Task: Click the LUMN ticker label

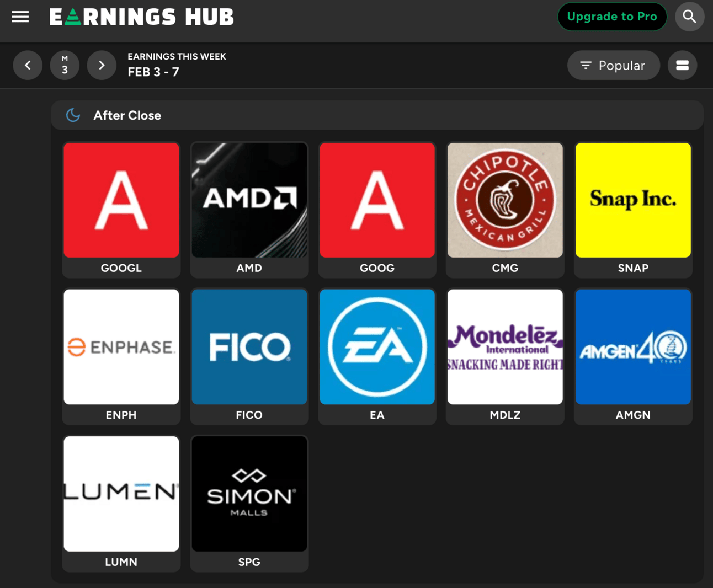Action: click(x=121, y=562)
